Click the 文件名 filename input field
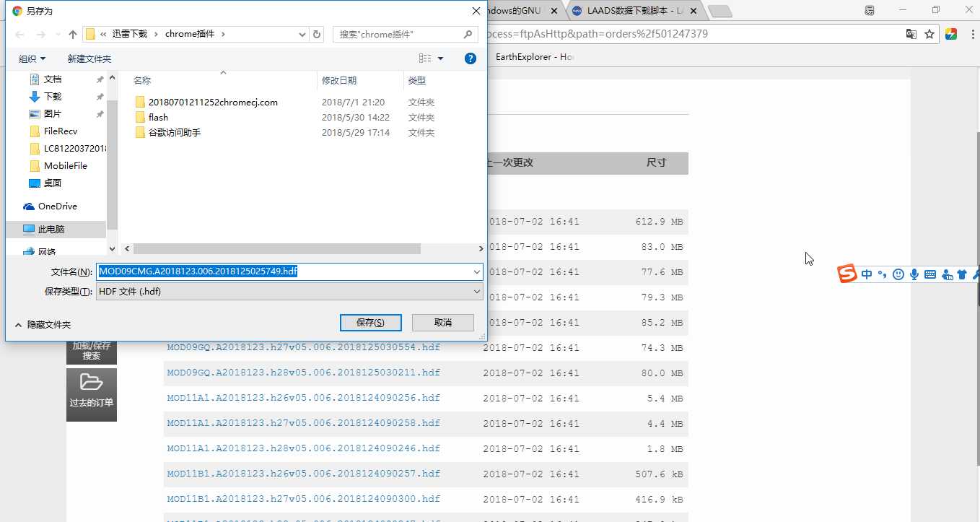This screenshot has width=980, height=522. (284, 271)
